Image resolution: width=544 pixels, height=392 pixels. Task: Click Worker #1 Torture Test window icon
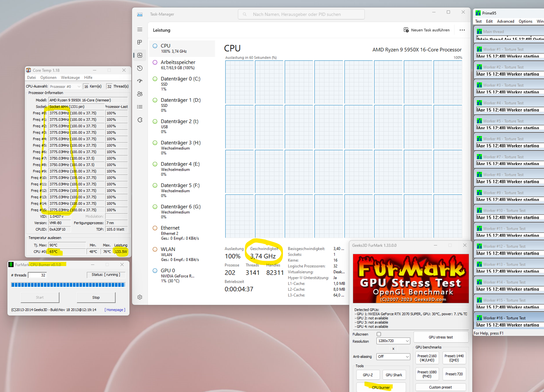(479, 49)
